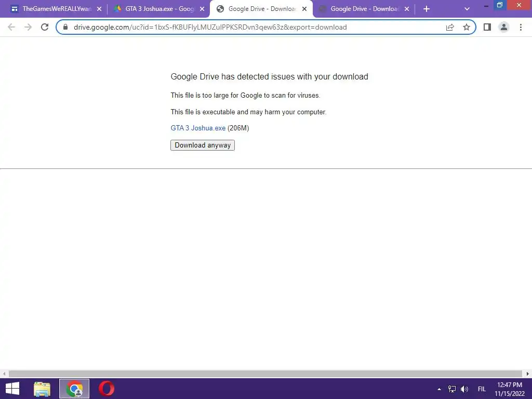Screen dimensions: 532x399
Task: Click the detected issues heading
Action: [x=270, y=77]
